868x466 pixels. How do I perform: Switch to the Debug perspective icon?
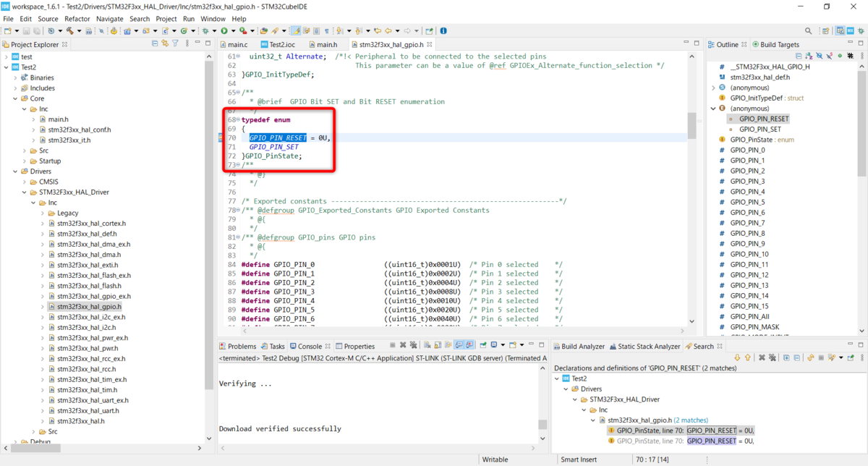pos(861,30)
